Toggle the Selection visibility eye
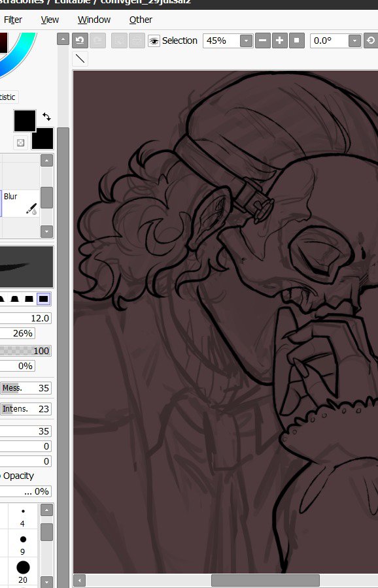 pos(154,41)
